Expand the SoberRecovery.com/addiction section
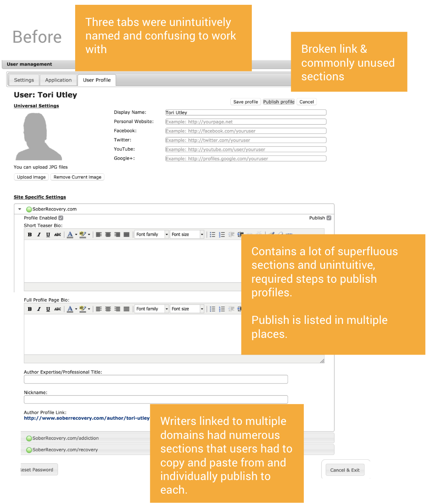The width and height of the screenshot is (431, 504). click(x=65, y=439)
